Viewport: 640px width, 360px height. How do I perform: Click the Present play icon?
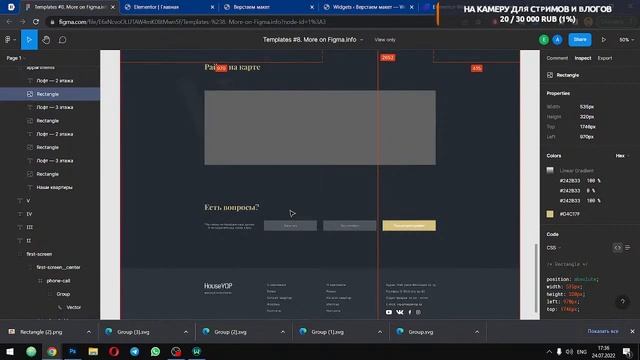pyautogui.click(x=603, y=40)
